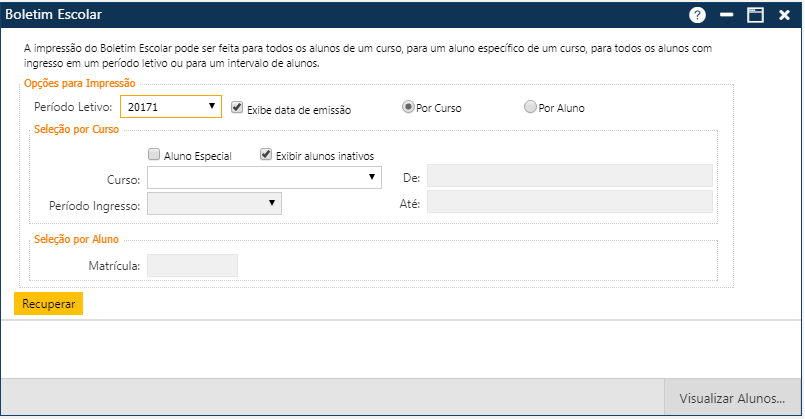Click the Opções para Impressão group heading

[x=79, y=83]
